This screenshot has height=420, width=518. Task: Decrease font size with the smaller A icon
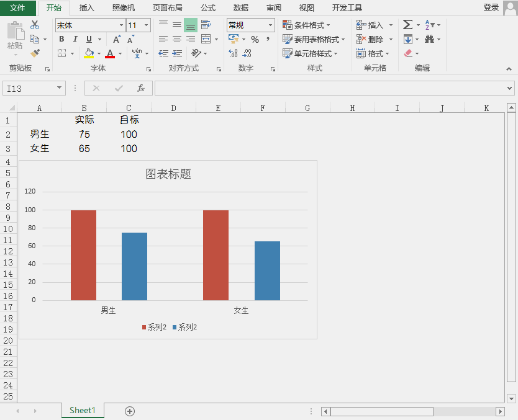pos(131,39)
